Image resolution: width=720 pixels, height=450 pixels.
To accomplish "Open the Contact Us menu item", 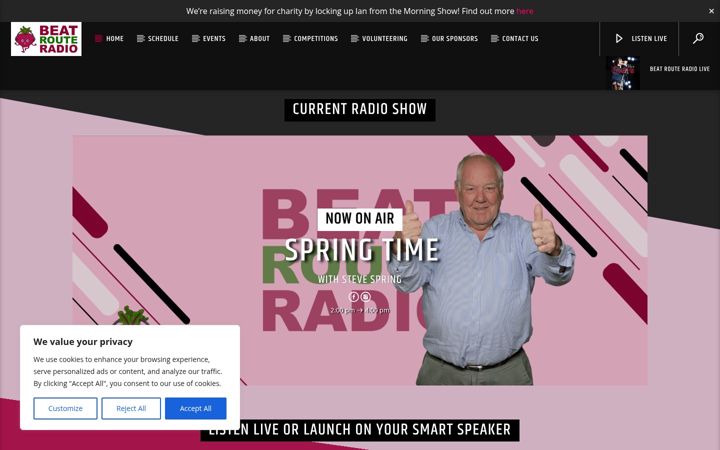I will 520,39.
